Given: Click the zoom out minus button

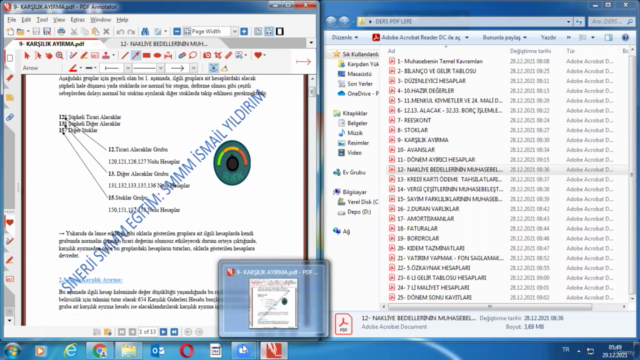Looking at the screenshot, I should tap(177, 31).
